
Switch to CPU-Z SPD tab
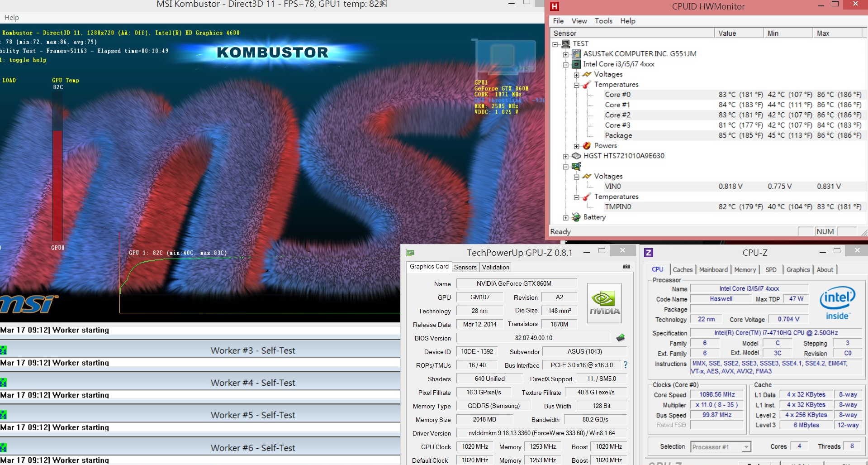point(771,270)
